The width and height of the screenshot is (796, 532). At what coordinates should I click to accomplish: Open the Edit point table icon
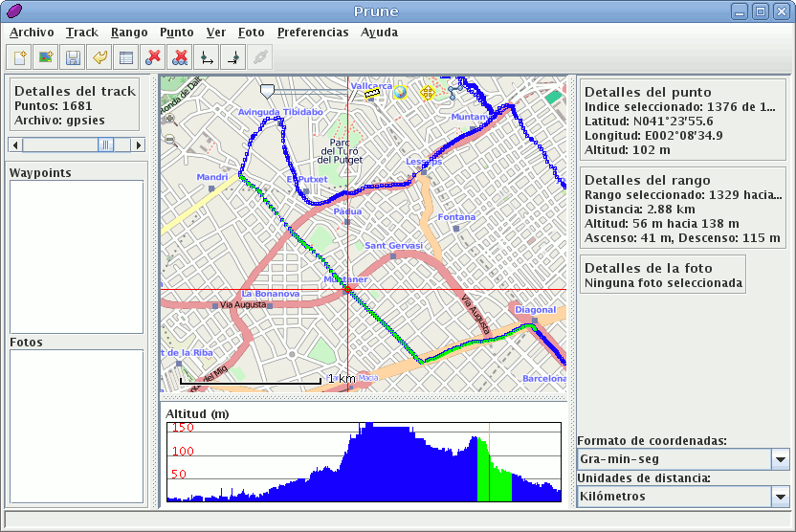(x=125, y=57)
